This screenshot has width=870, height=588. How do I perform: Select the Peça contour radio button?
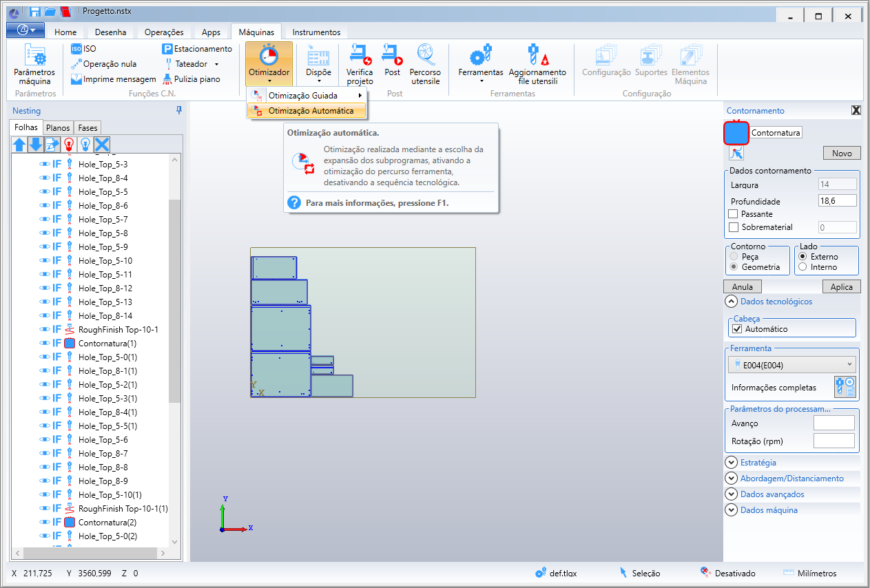click(735, 256)
